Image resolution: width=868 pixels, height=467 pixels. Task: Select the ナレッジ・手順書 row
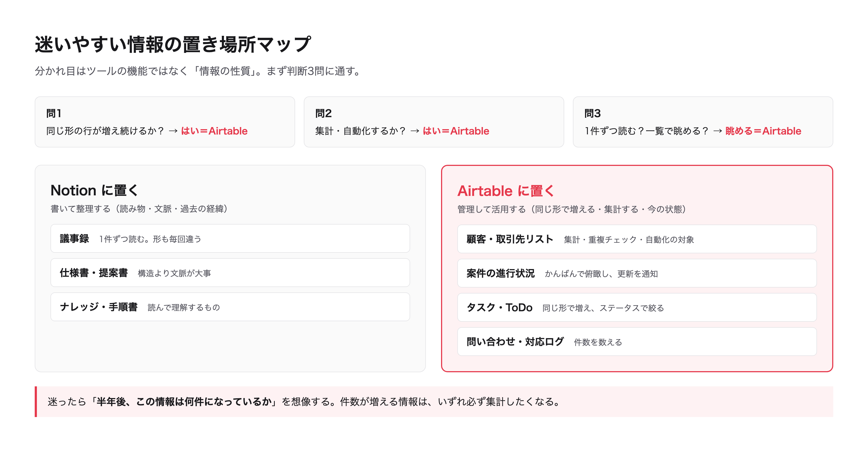[x=230, y=307]
